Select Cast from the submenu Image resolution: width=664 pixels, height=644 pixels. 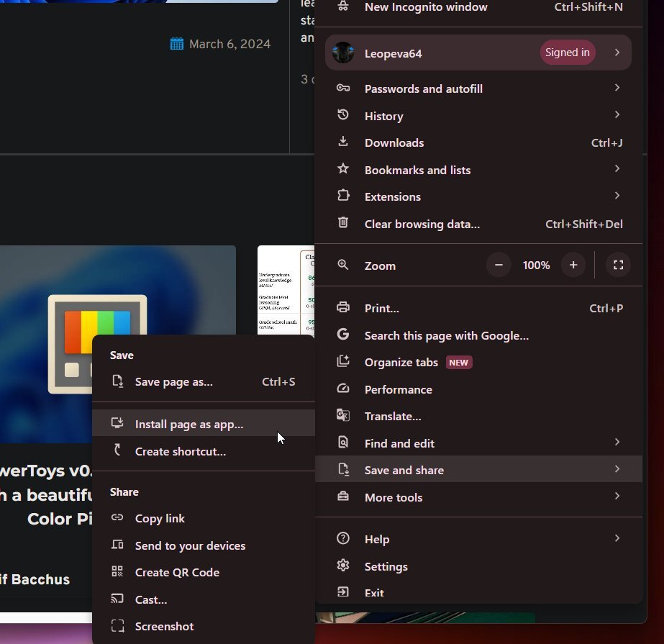click(204, 599)
